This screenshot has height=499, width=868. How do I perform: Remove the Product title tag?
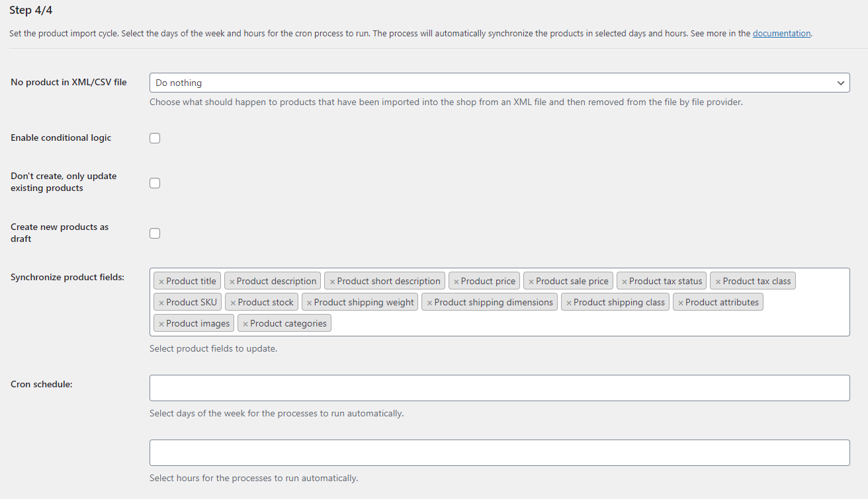pos(161,282)
